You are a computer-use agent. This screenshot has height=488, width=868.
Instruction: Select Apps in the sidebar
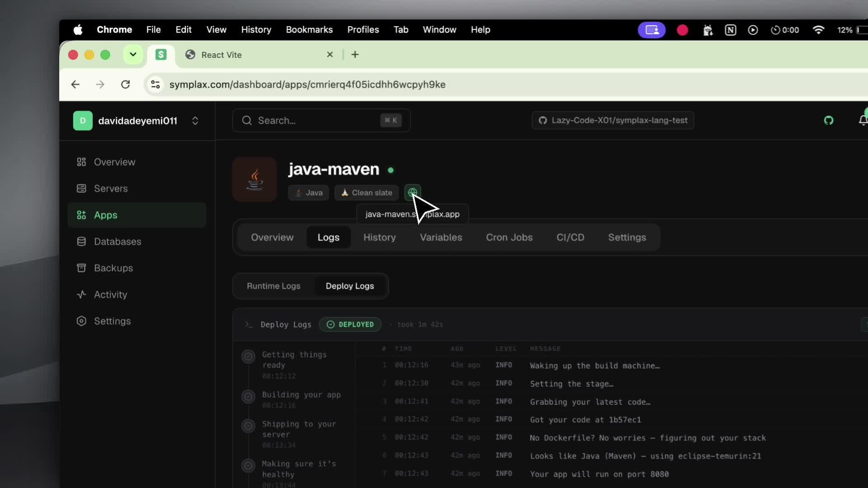[x=137, y=215]
